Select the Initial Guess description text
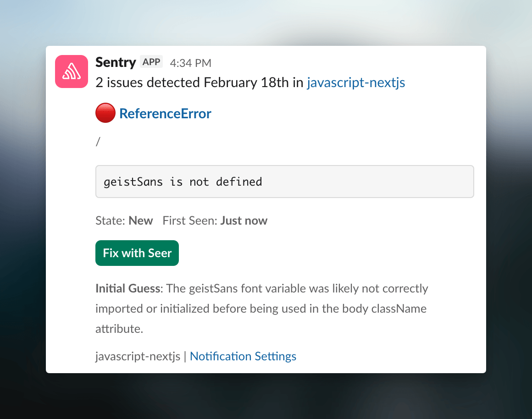The width and height of the screenshot is (532, 419). [x=261, y=308]
